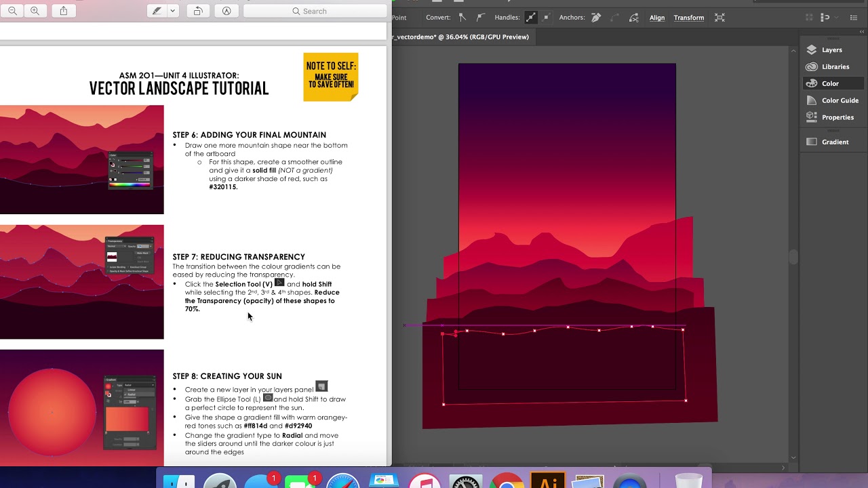The width and height of the screenshot is (868, 488).
Task: Hide handles for multiple selected anchor points
Action: tap(547, 18)
